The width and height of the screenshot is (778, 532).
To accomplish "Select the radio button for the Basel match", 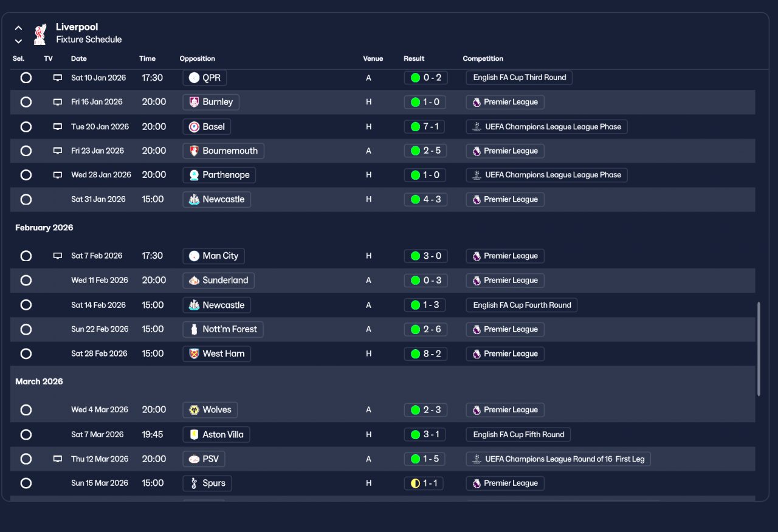I will [26, 127].
